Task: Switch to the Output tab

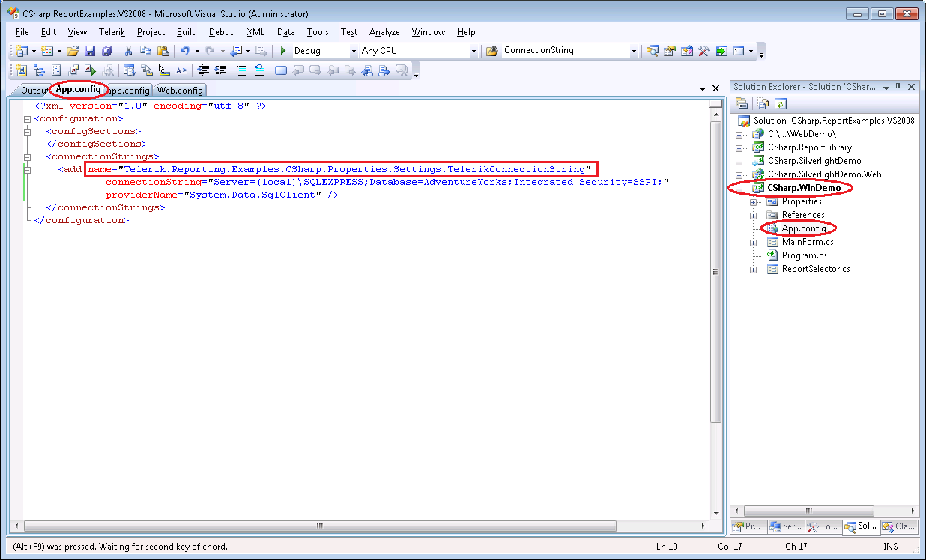Action: pyautogui.click(x=33, y=91)
